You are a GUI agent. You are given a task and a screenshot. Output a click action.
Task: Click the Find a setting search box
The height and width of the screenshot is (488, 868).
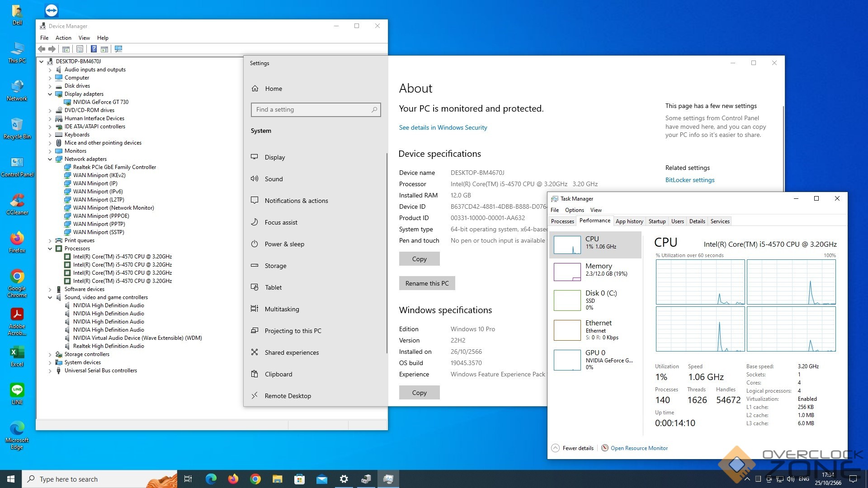[312, 109]
